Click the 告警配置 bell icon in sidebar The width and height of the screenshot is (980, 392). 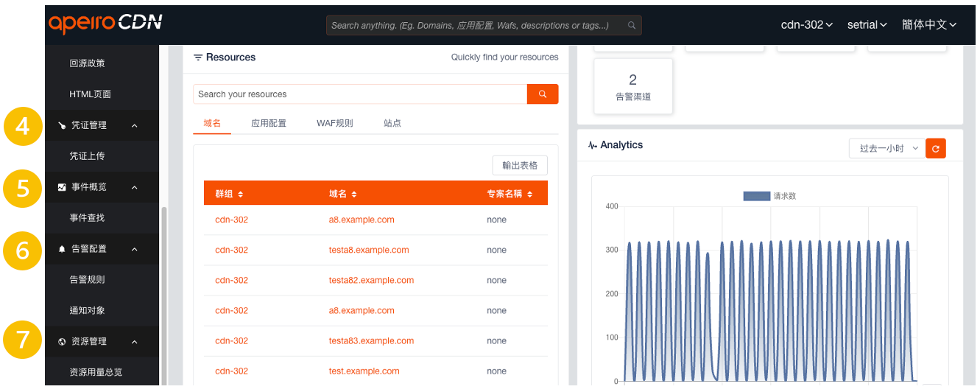click(x=62, y=250)
